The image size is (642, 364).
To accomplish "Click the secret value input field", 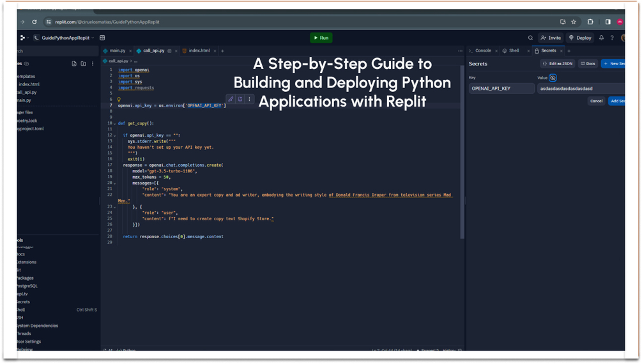I will [x=581, y=88].
